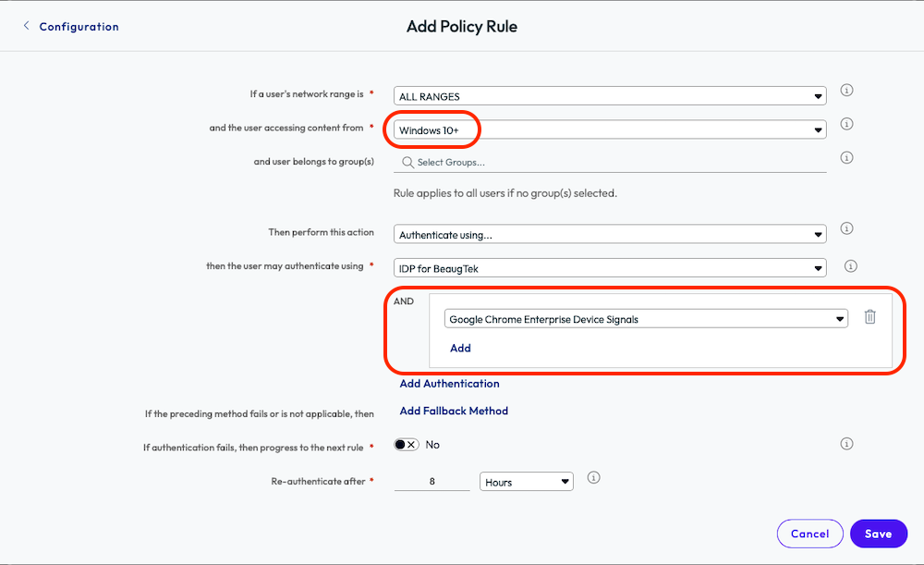924x565 pixels.
Task: Go back using the Configuration chevron arrow
Action: 26,27
